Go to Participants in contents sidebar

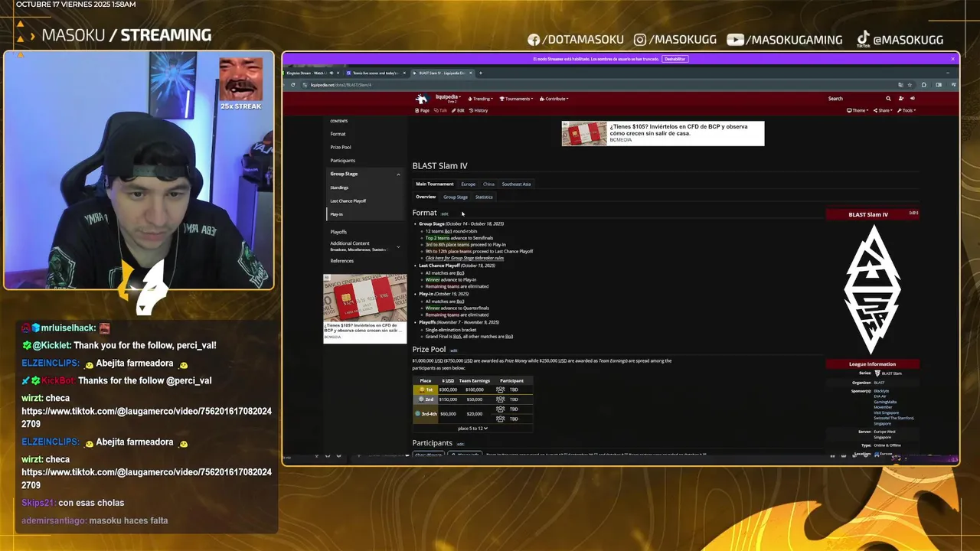click(342, 161)
